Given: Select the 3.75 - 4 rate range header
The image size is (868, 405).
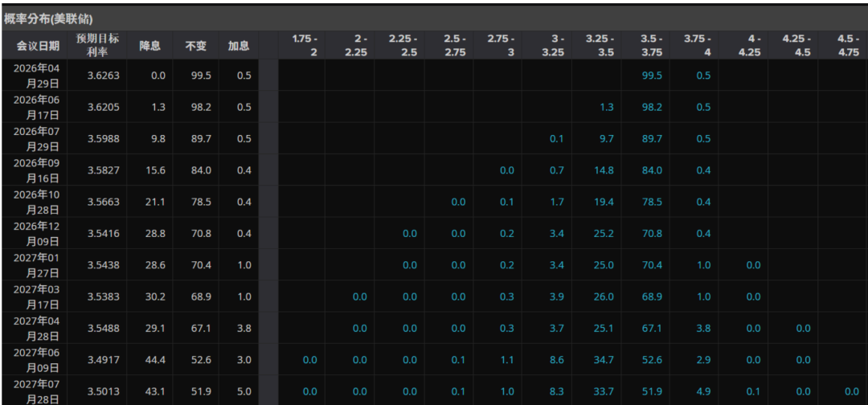Looking at the screenshot, I should [x=698, y=47].
